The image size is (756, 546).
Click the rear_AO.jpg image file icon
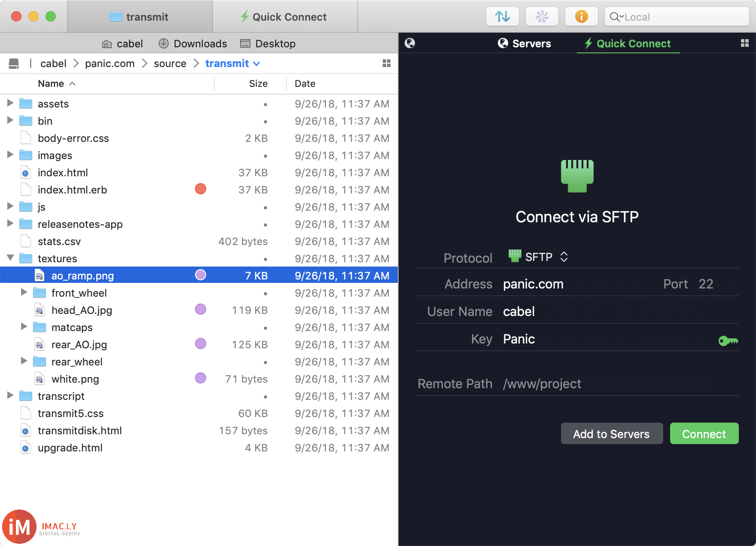point(40,344)
